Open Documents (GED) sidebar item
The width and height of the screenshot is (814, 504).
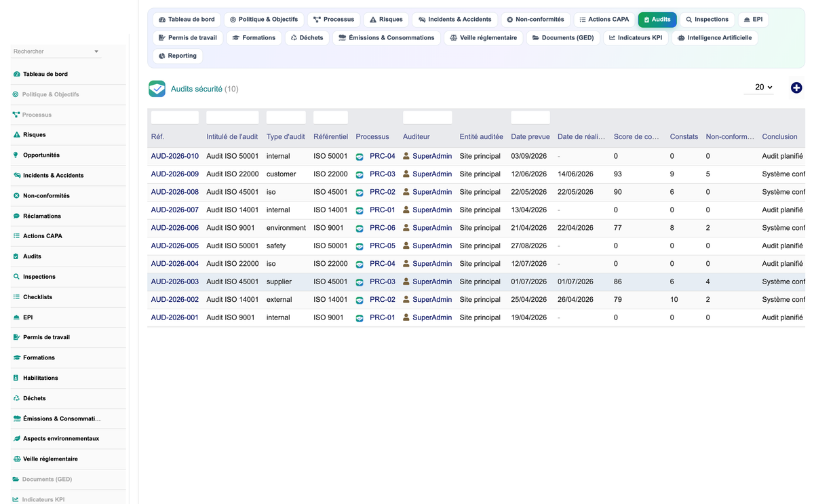tap(69, 480)
